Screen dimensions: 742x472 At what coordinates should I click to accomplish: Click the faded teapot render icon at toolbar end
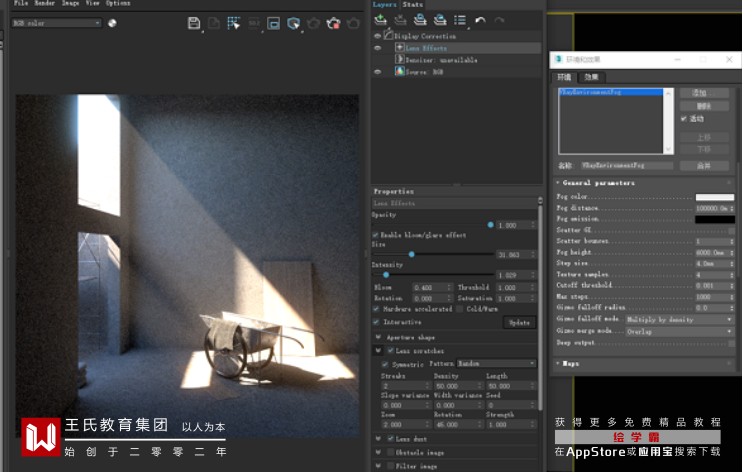(353, 23)
